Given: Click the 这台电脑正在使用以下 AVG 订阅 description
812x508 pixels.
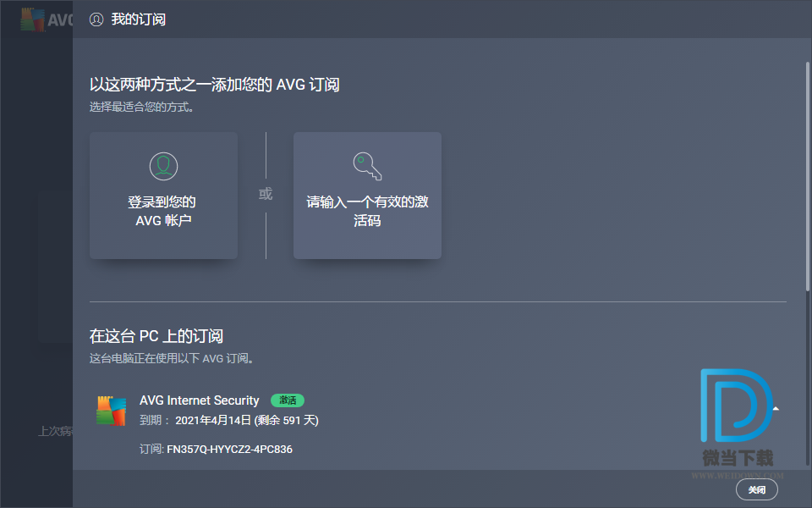Looking at the screenshot, I should pos(172,359).
